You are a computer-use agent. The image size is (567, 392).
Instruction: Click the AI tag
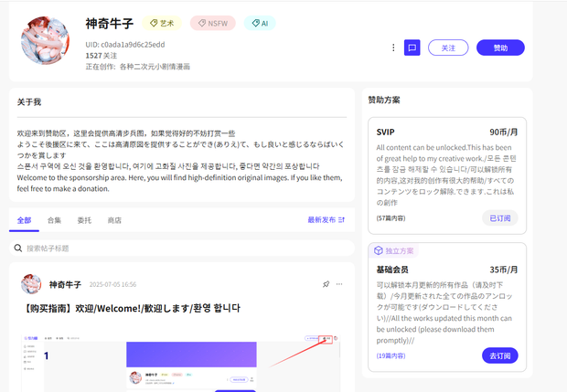(260, 23)
